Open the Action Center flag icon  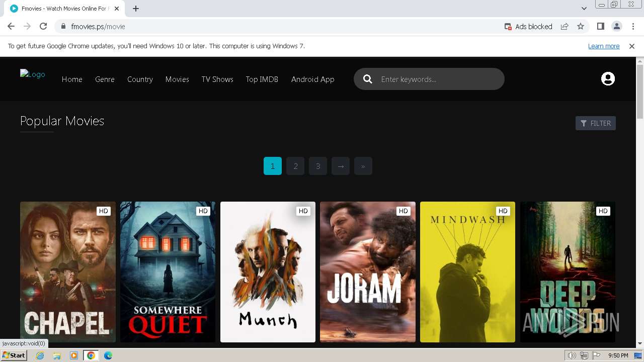coord(596,355)
